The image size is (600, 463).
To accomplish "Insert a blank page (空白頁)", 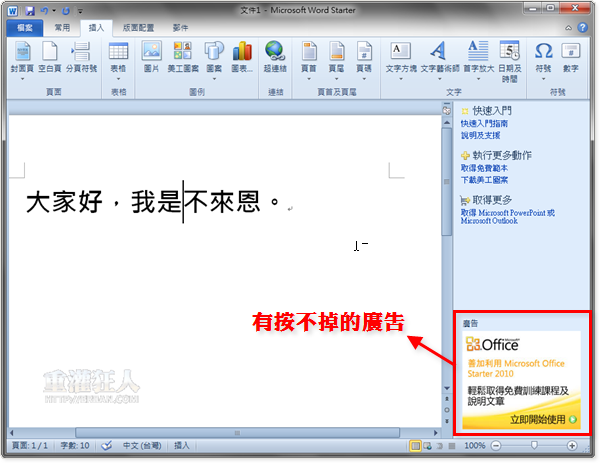I will (x=49, y=56).
